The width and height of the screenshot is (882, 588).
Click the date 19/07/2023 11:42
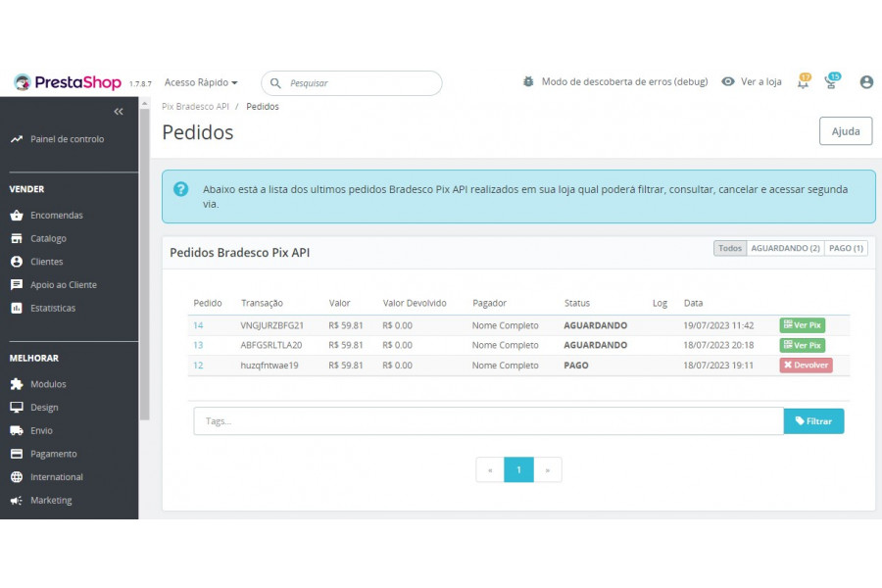718,325
